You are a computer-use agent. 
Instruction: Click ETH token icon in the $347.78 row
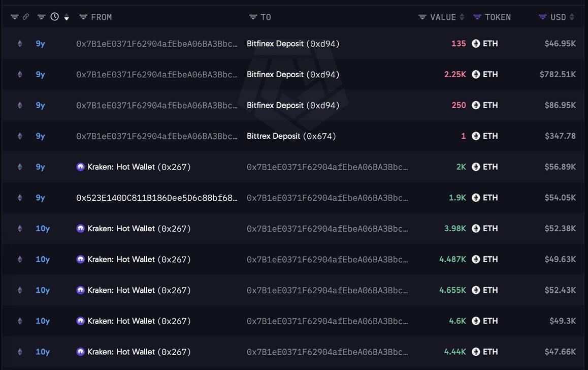tap(476, 136)
